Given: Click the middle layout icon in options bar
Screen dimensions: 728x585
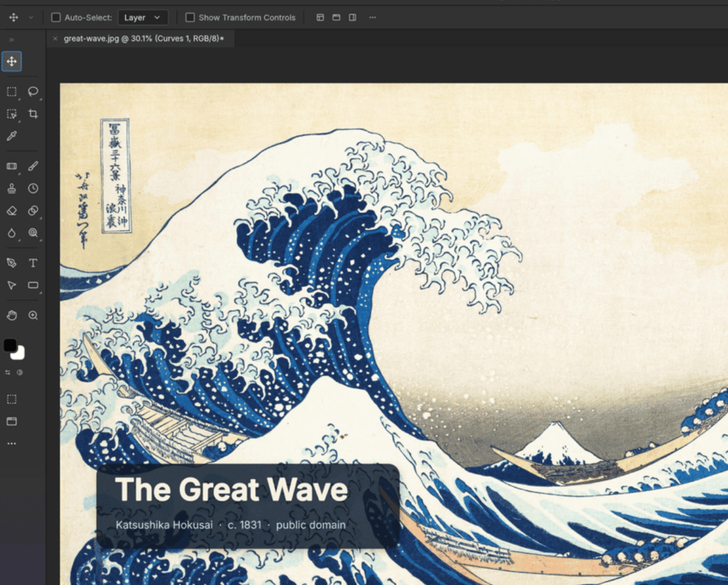Looking at the screenshot, I should (x=337, y=18).
